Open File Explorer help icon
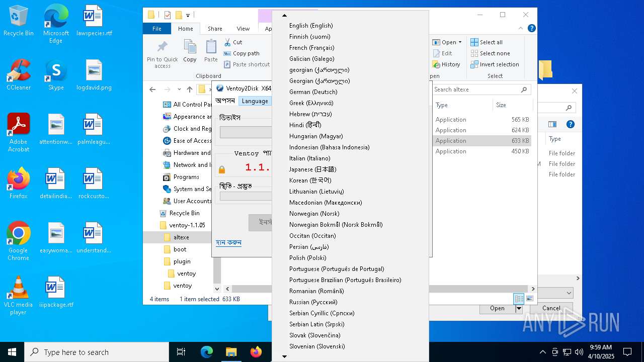 tap(531, 29)
